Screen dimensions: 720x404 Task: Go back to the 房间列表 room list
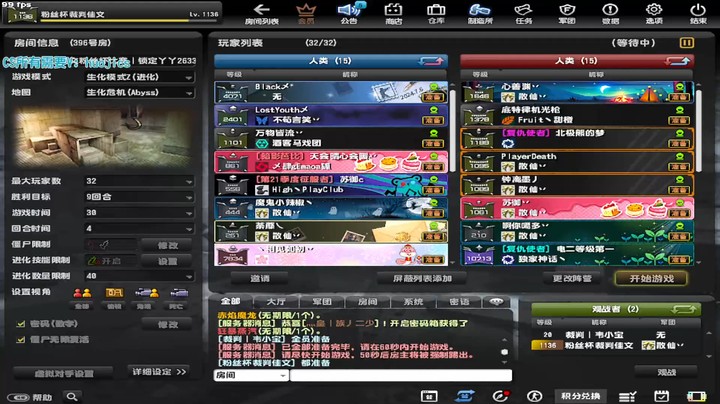coord(261,14)
